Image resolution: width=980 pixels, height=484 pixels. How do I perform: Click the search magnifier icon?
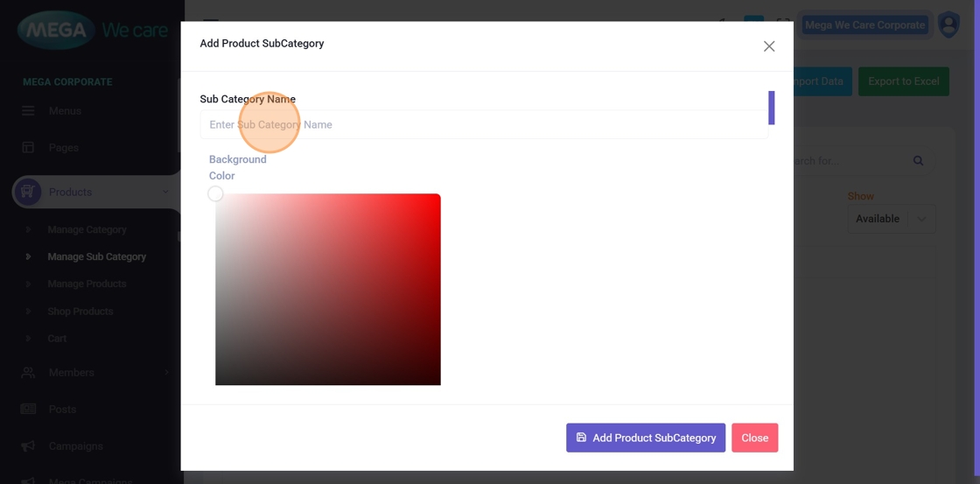[x=918, y=161]
